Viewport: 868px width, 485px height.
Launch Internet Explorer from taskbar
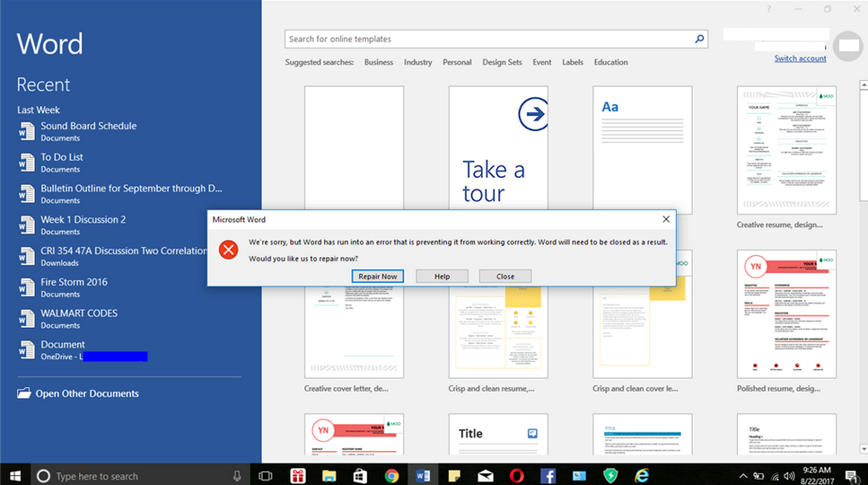point(642,476)
